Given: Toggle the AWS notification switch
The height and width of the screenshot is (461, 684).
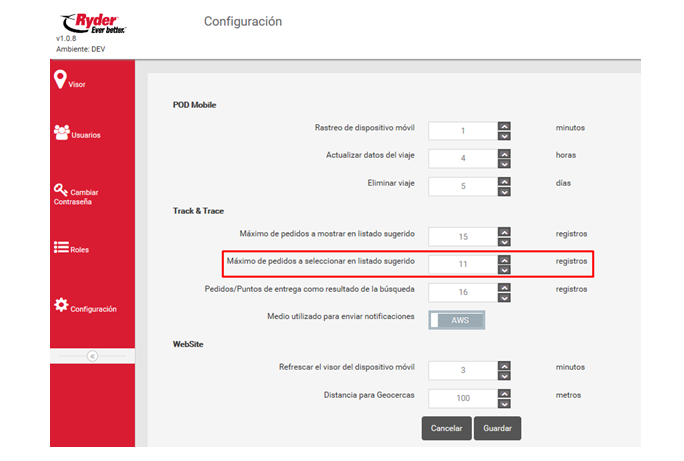Looking at the screenshot, I should coord(457,320).
